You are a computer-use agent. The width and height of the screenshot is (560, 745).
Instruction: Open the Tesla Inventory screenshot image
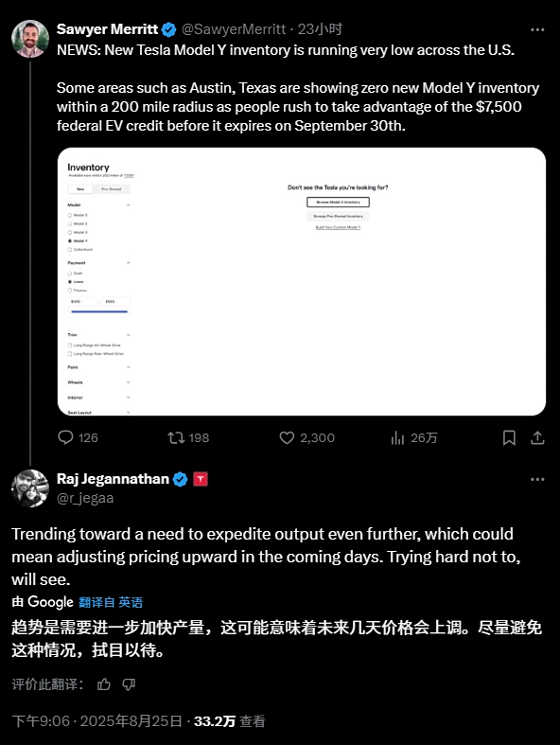302,282
